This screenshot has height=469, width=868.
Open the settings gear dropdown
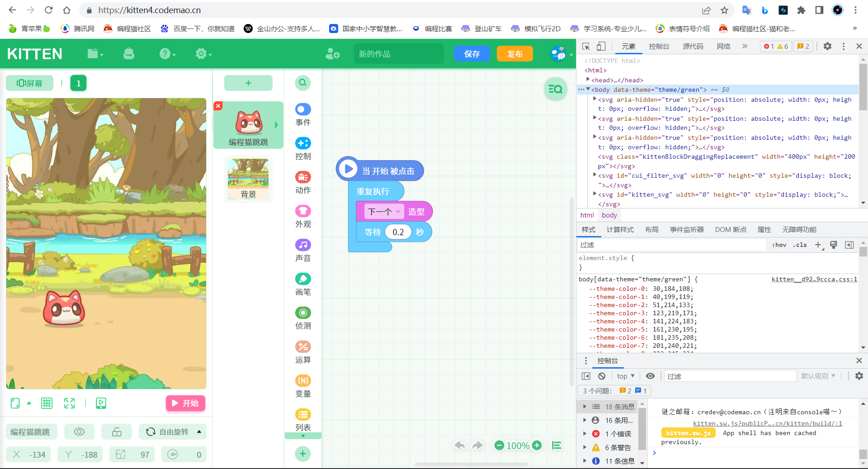pyautogui.click(x=203, y=54)
